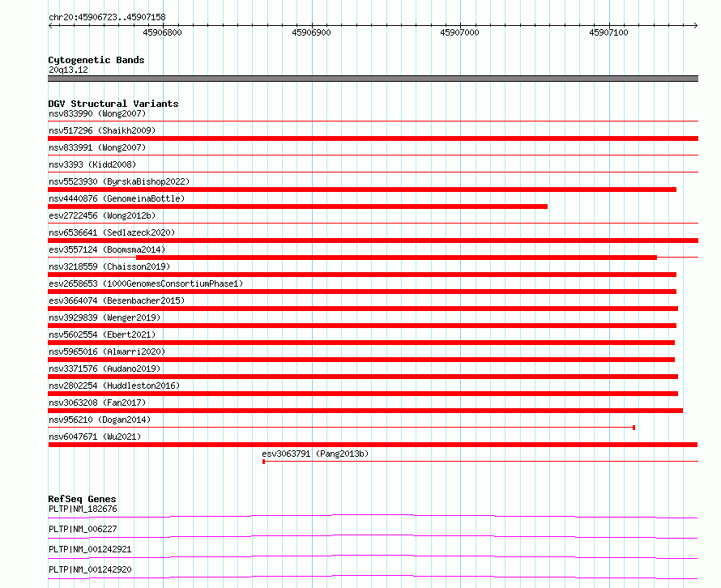The width and height of the screenshot is (721, 588).
Task: Choose variant nsv3929839 (Wenger2019)
Action: point(105,317)
